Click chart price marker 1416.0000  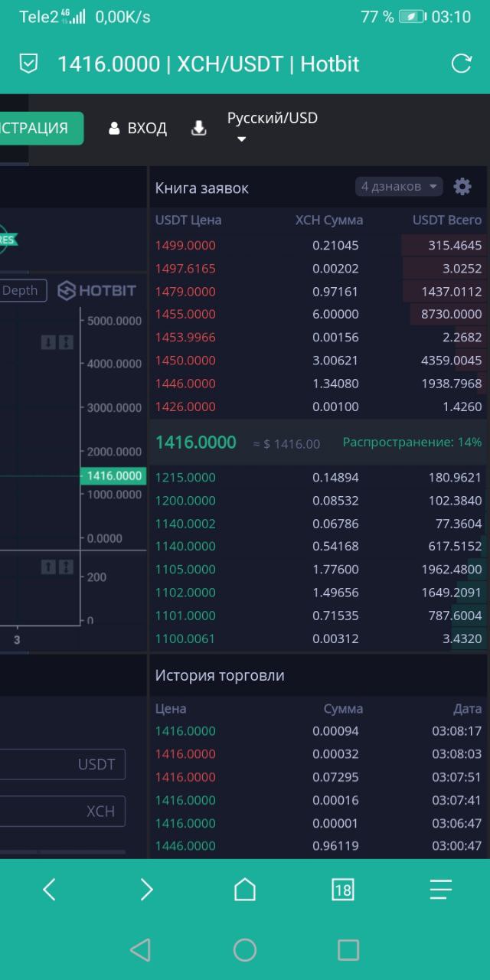113,475
